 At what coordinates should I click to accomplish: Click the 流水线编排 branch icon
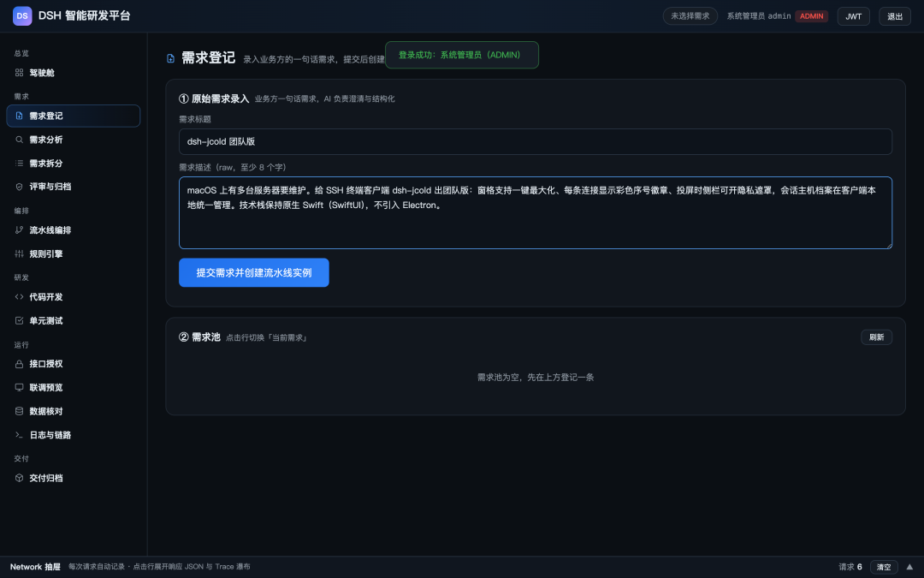(19, 230)
